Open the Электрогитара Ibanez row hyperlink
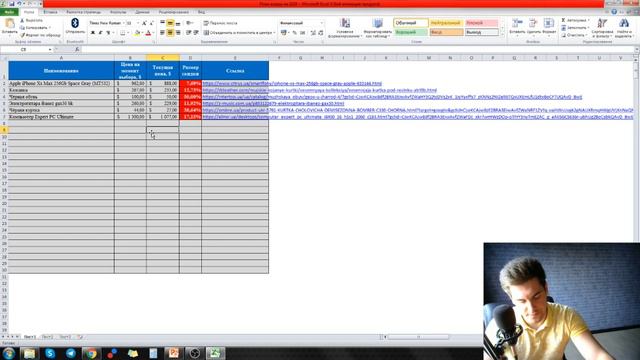Image resolution: width=640 pixels, height=360 pixels. 273,103
